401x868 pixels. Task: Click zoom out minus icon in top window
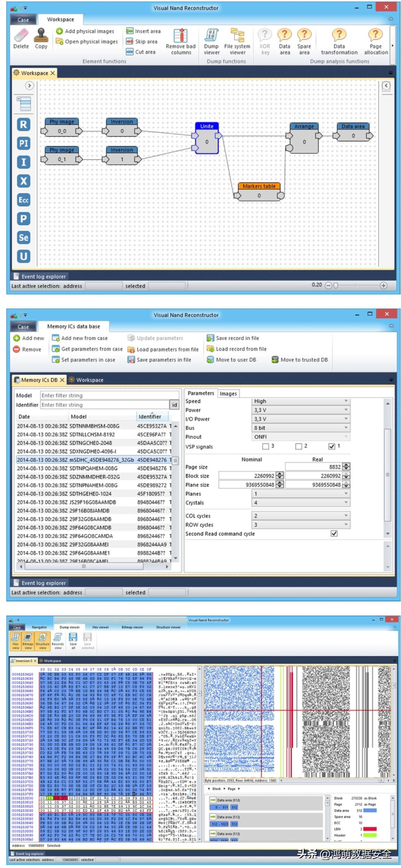click(x=328, y=286)
